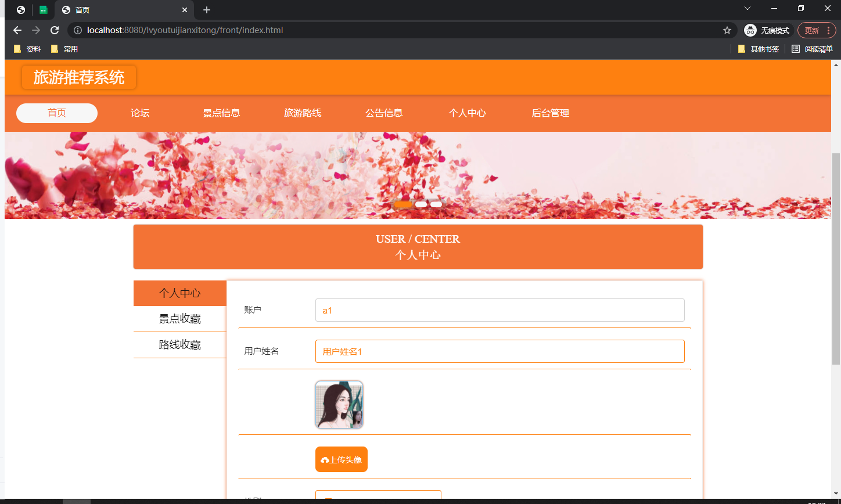
Task: Click the 上传头像 upload button
Action: click(342, 459)
